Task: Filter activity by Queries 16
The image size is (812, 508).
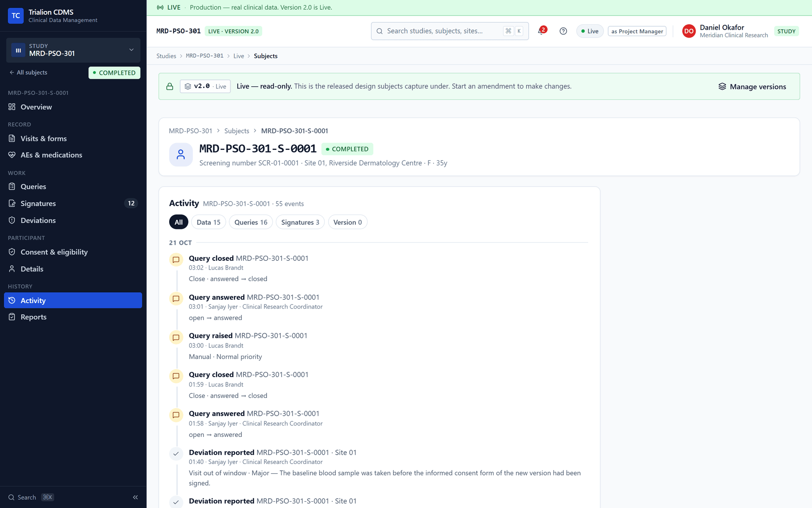Action: click(x=251, y=222)
